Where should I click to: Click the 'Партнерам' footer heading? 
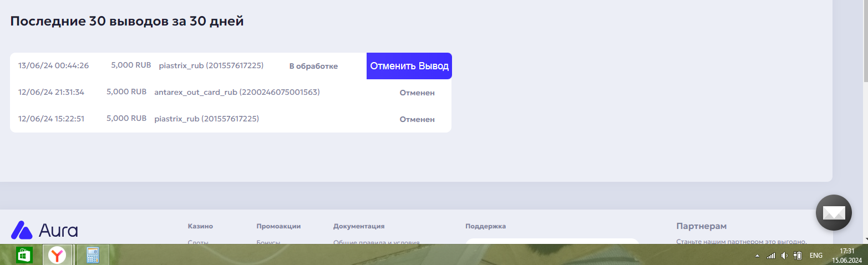(x=702, y=226)
